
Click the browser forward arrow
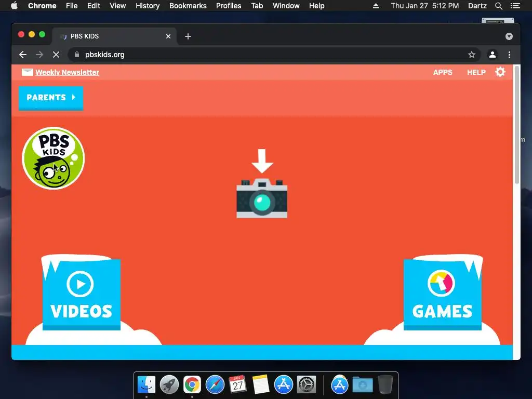(x=39, y=55)
